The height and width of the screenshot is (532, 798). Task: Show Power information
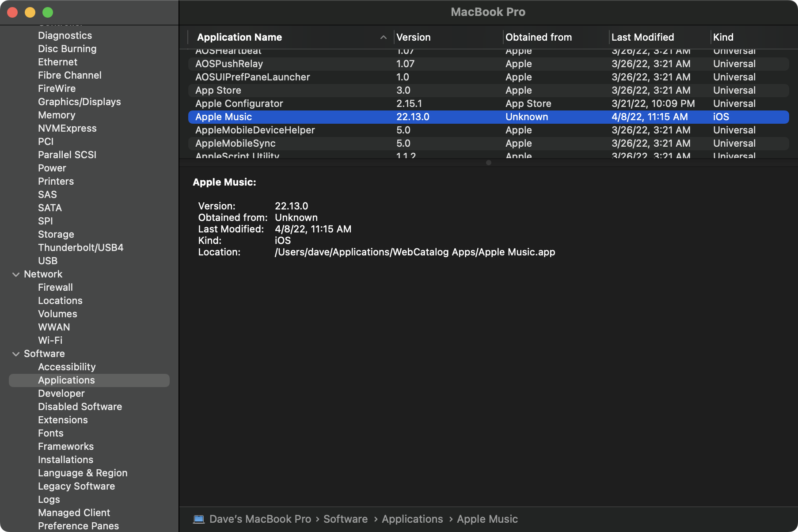pyautogui.click(x=52, y=168)
